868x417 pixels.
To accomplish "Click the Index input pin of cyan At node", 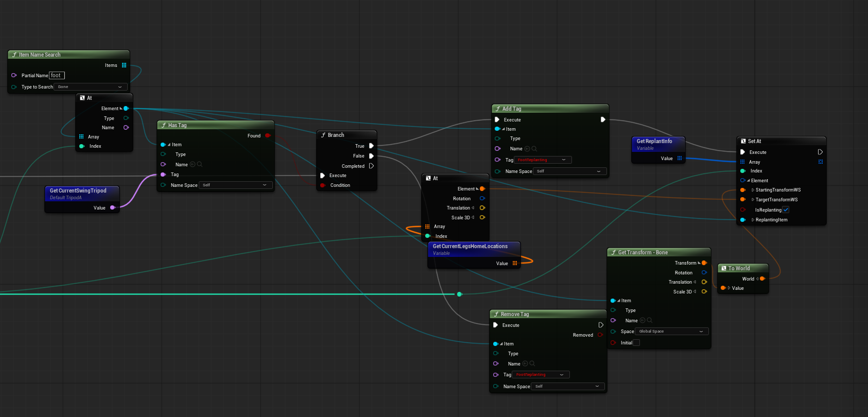I will point(82,146).
